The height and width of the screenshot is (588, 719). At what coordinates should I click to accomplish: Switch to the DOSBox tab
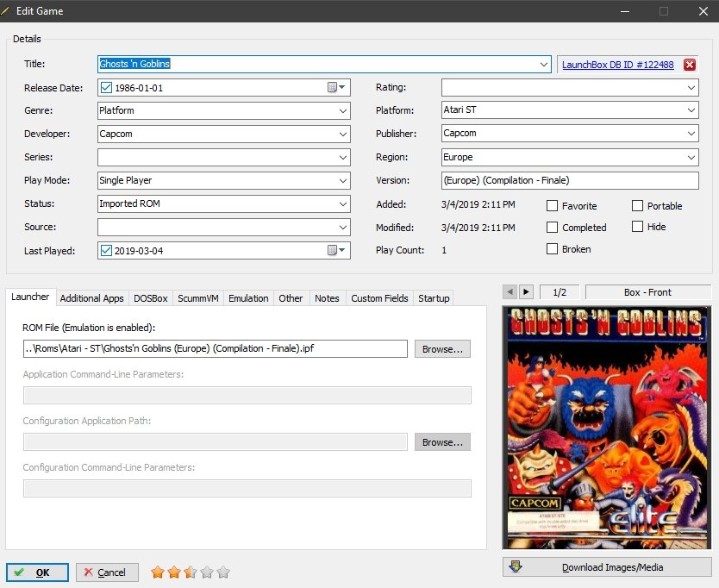coord(151,298)
